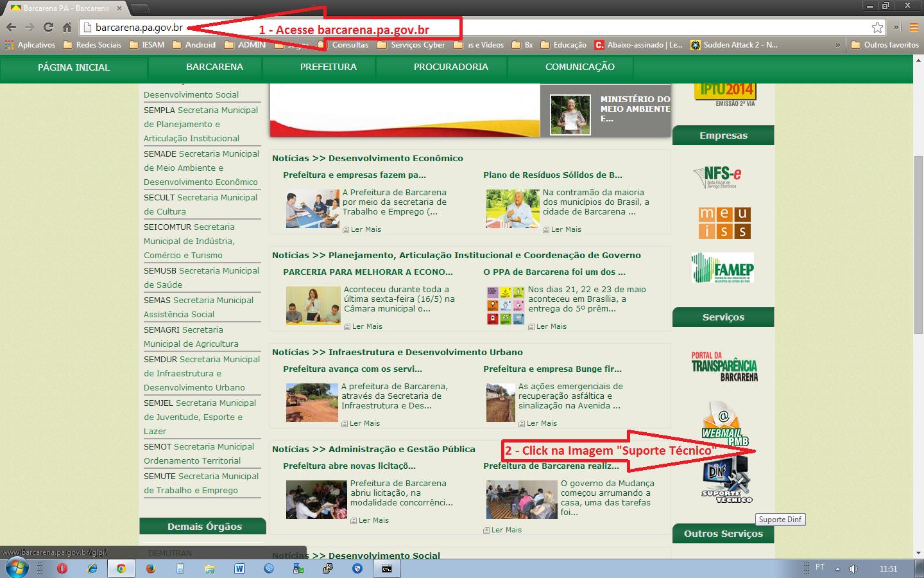Open Bunge road repair news thumbnail
Image resolution: width=924 pixels, height=578 pixels.
(x=501, y=403)
